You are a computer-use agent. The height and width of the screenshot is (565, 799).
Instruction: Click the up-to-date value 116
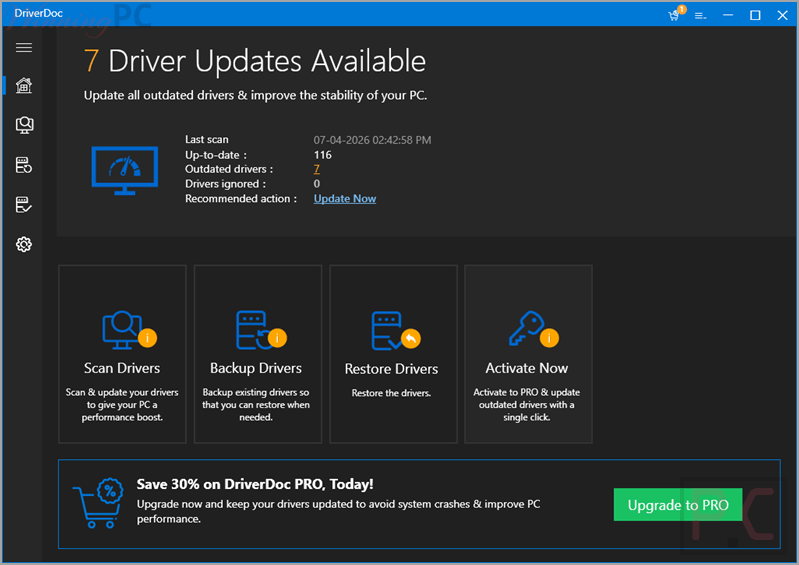coord(323,155)
